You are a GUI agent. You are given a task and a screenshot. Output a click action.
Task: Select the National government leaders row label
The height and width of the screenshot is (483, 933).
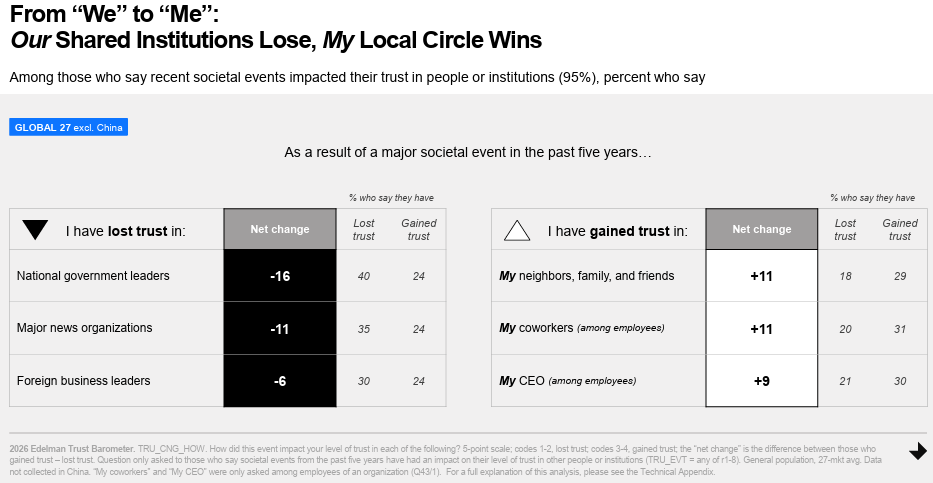pos(93,276)
